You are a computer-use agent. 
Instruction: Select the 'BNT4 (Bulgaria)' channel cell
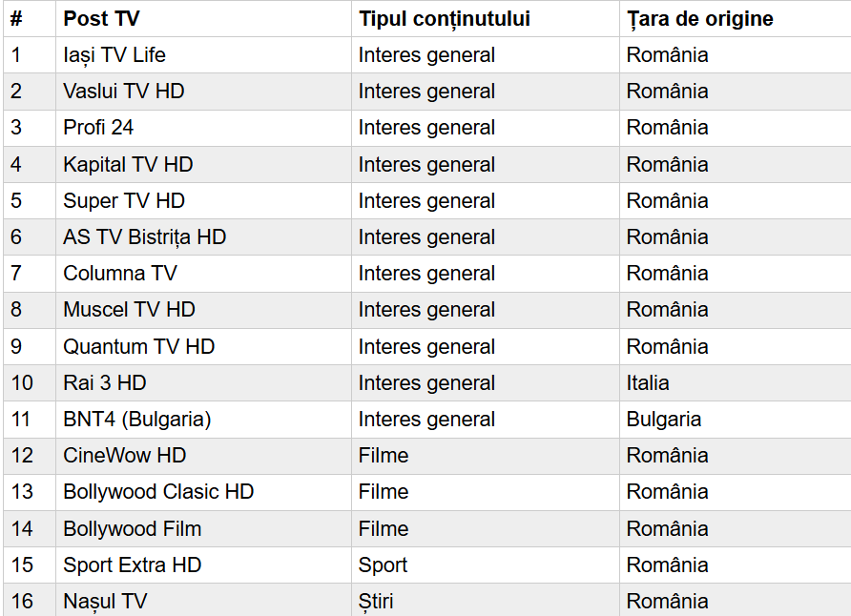[x=136, y=420]
